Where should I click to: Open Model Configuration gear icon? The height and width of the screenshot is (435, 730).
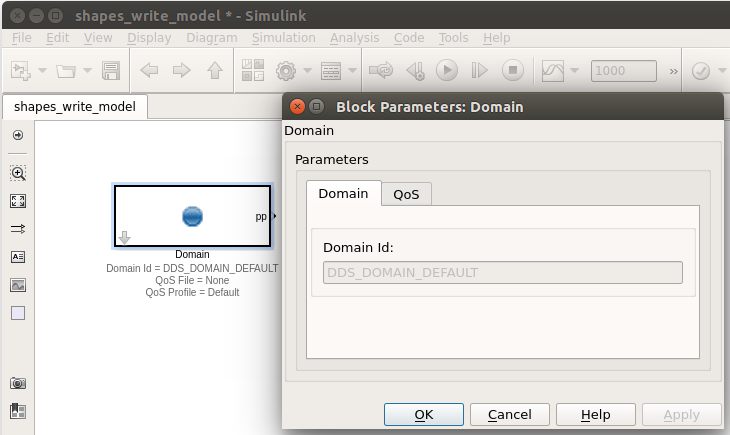(x=286, y=71)
